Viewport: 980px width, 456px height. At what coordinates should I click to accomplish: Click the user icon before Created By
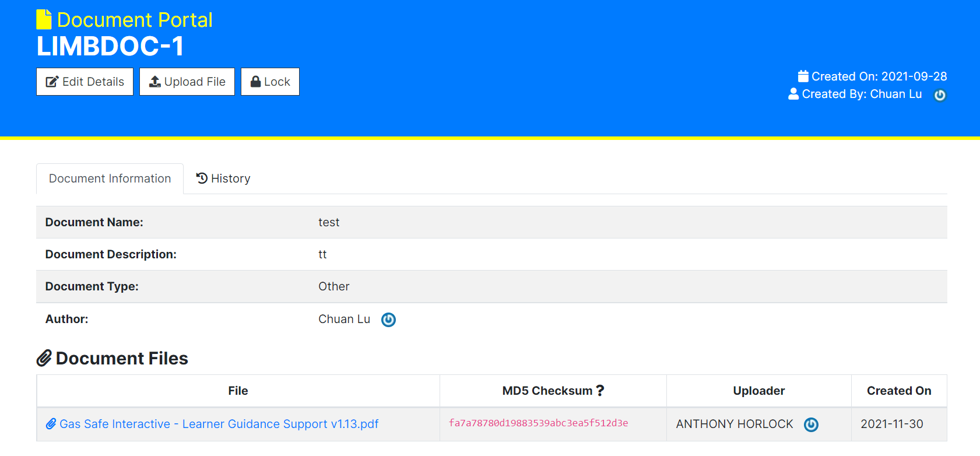point(793,94)
